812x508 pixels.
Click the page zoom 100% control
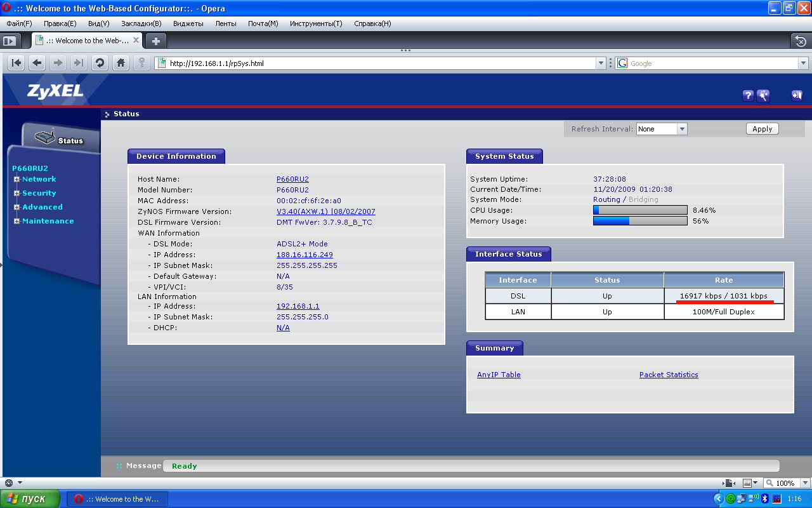[784, 483]
